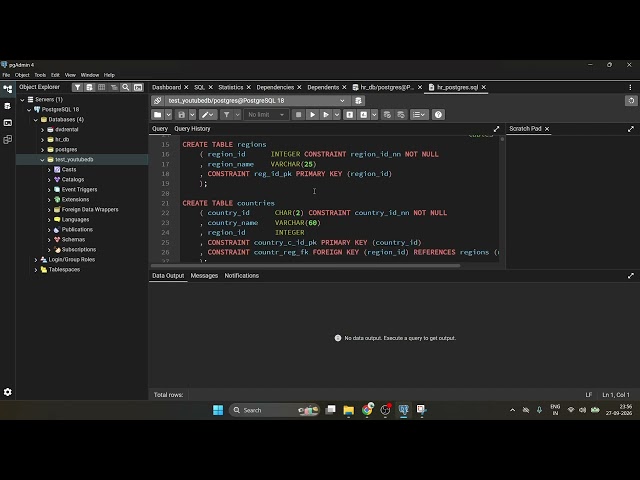The image size is (640, 480).
Task: Open the Object menu
Action: click(22, 75)
